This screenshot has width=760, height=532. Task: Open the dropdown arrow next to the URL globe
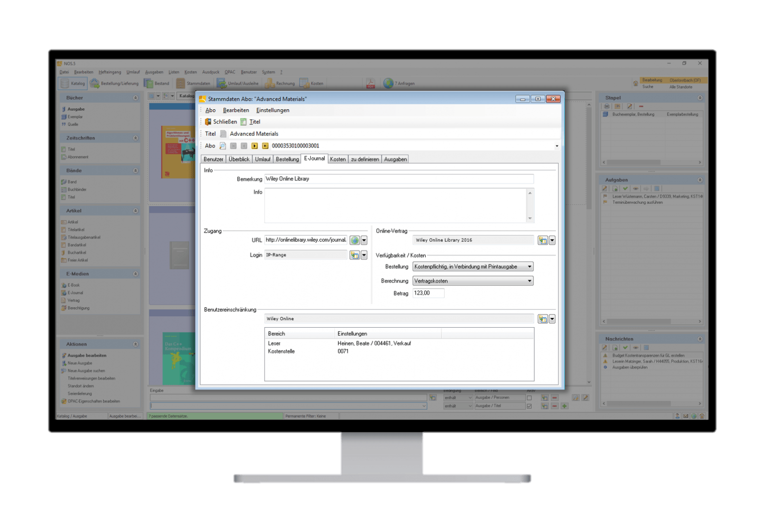pos(364,240)
